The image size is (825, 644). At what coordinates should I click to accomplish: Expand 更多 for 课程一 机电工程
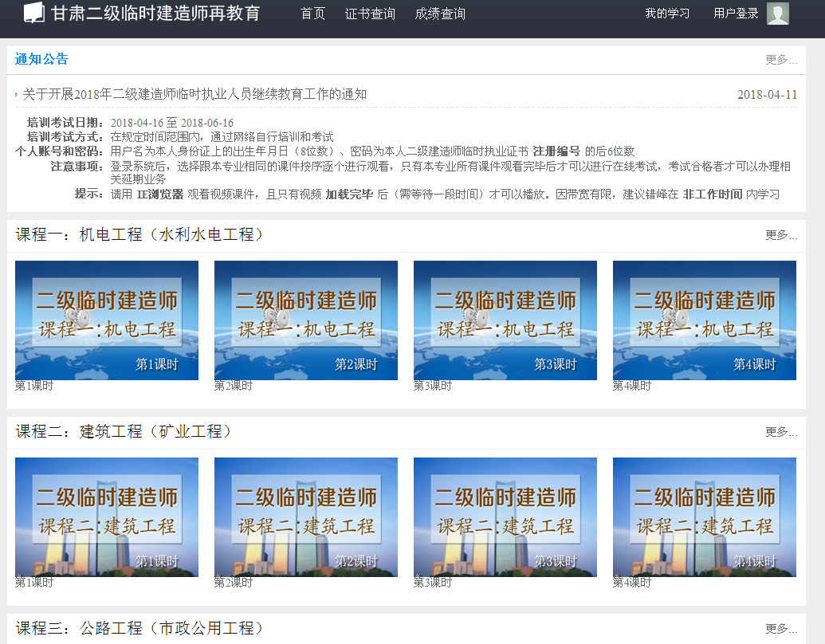point(780,235)
